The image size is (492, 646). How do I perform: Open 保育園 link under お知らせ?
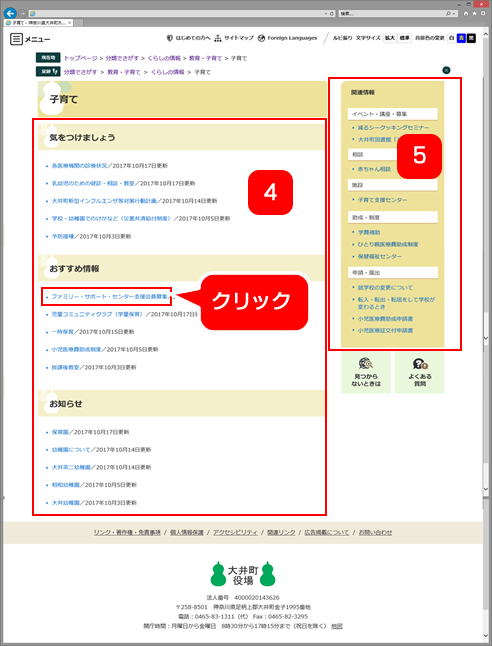60,432
